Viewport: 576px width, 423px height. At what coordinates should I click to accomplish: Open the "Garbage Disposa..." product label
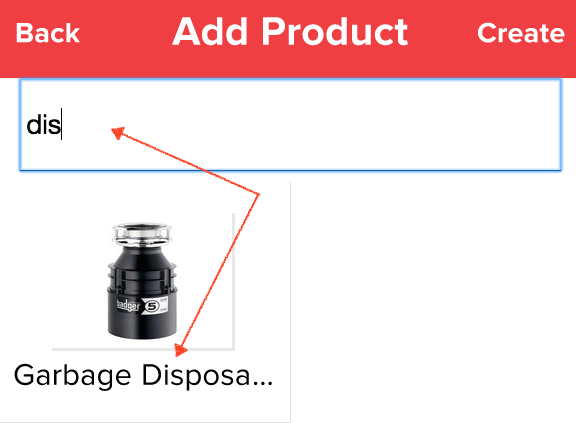(x=144, y=376)
